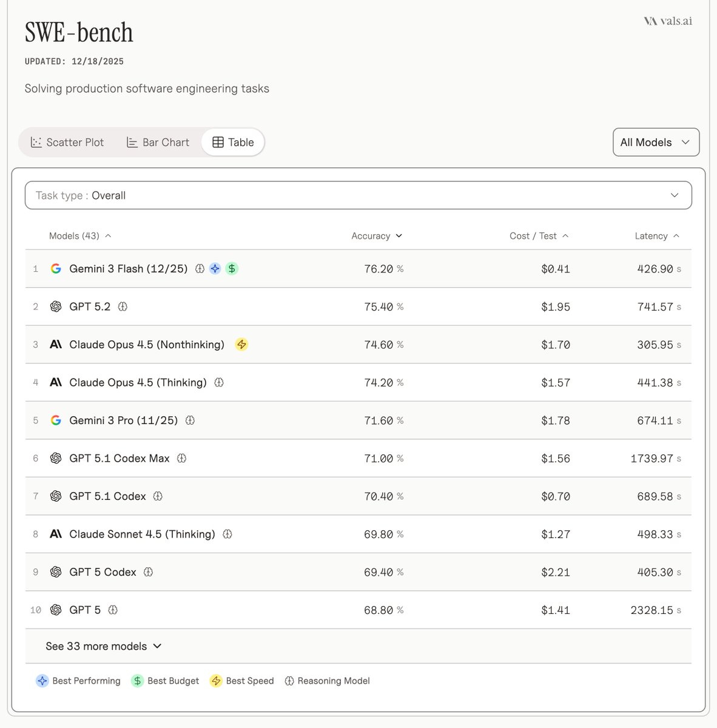Image resolution: width=717 pixels, height=728 pixels.
Task: Click the GPT 5 Codex model name
Action: [103, 572]
